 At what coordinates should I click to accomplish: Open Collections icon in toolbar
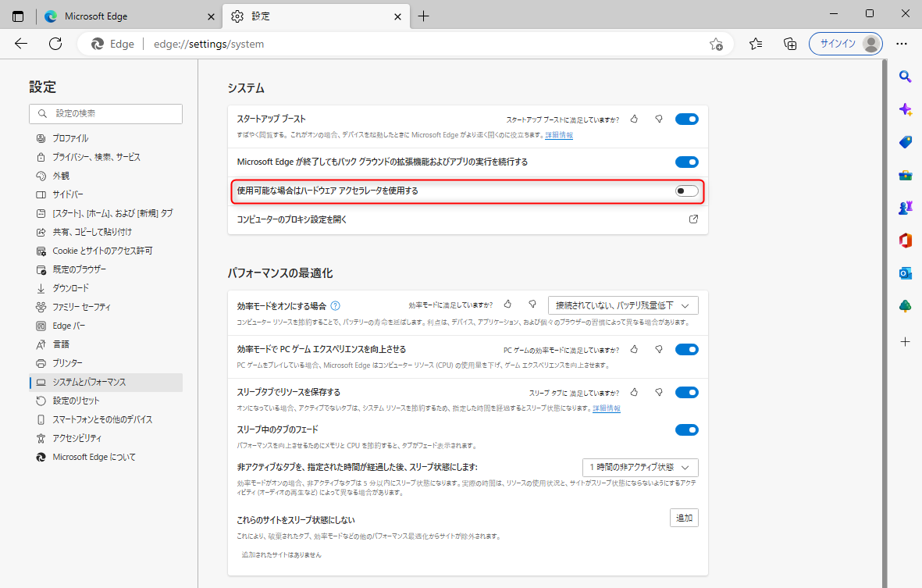coord(790,44)
